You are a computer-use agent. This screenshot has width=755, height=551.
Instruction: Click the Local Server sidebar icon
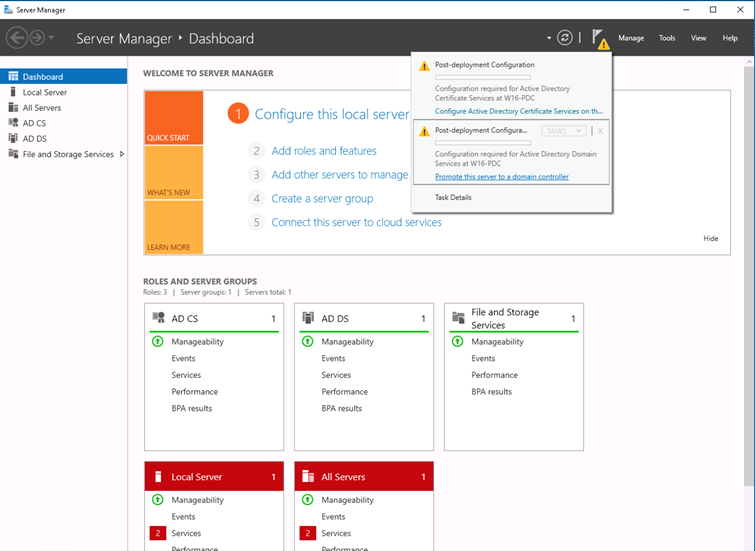(x=13, y=92)
